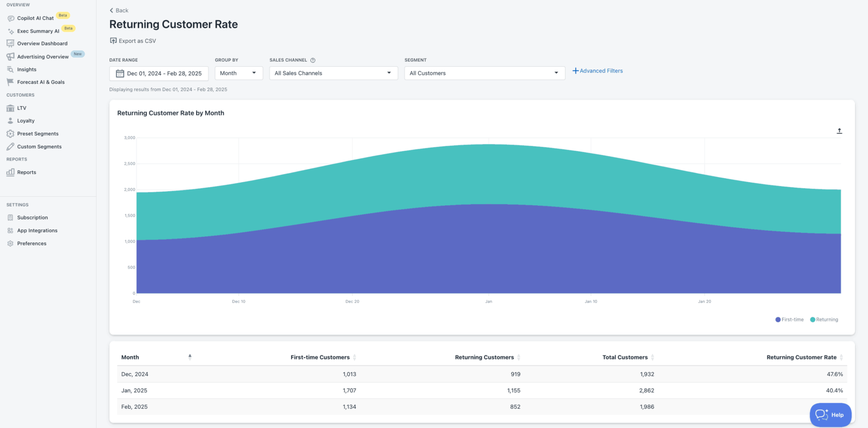868x428 pixels.
Task: Click the Forecast AI & Goals flag icon
Action: tap(10, 81)
